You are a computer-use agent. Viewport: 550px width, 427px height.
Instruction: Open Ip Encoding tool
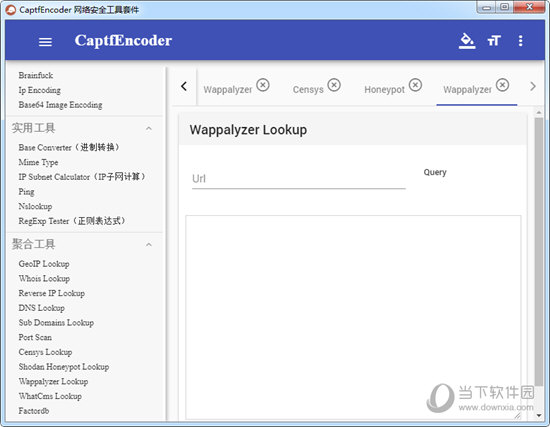[39, 90]
